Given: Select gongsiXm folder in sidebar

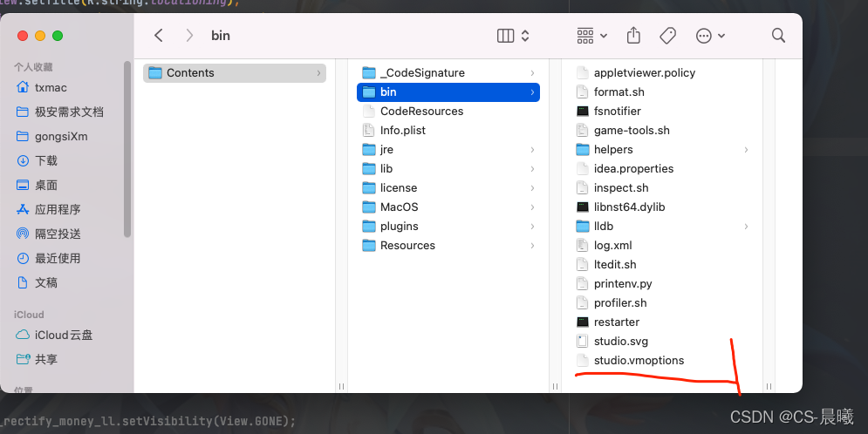Looking at the screenshot, I should pyautogui.click(x=52, y=136).
